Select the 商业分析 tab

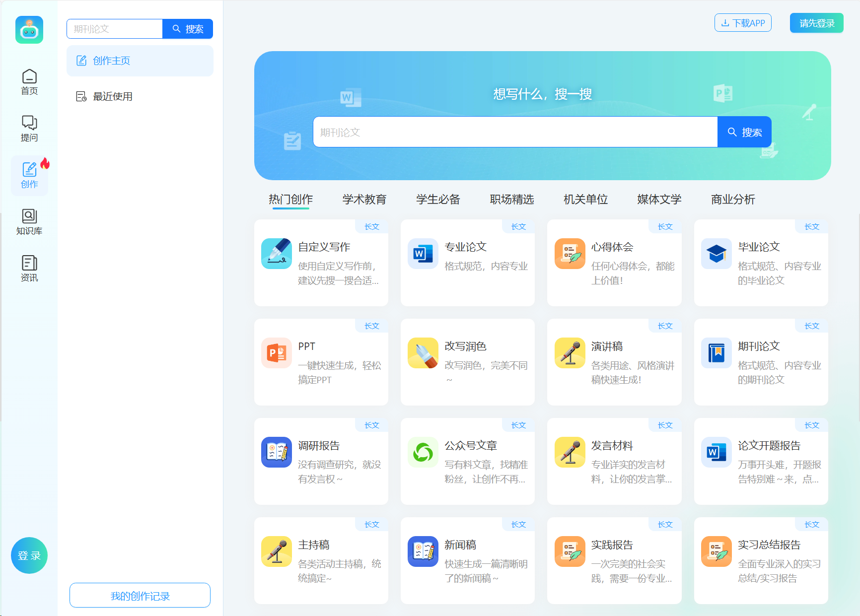tap(733, 200)
